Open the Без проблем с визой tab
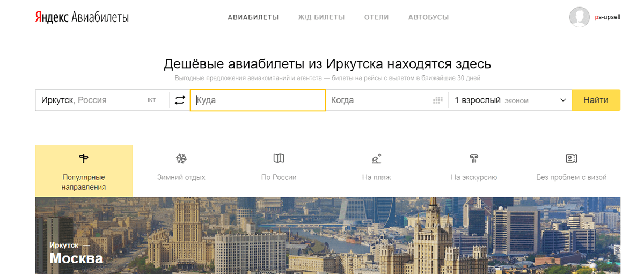 click(572, 171)
